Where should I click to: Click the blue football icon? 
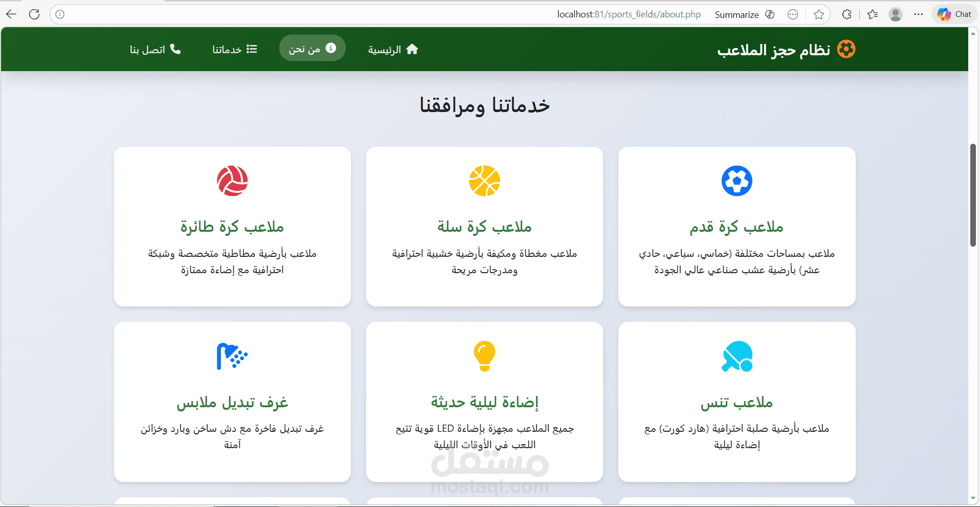pos(737,181)
